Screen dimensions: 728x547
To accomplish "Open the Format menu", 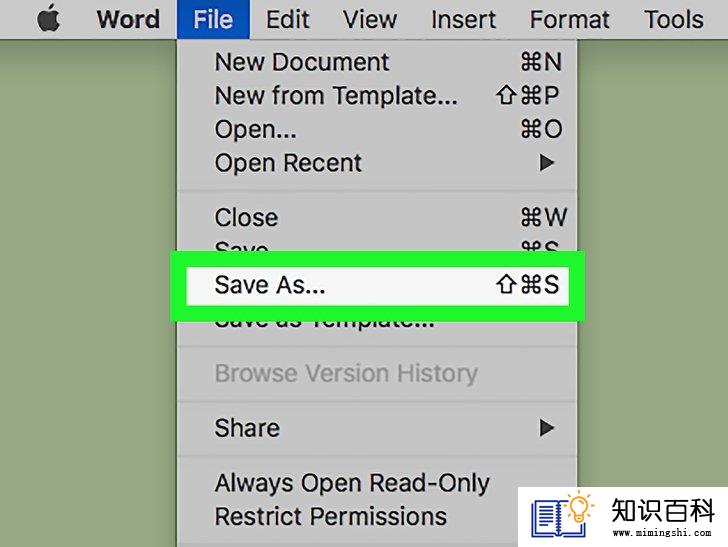I will 569,20.
